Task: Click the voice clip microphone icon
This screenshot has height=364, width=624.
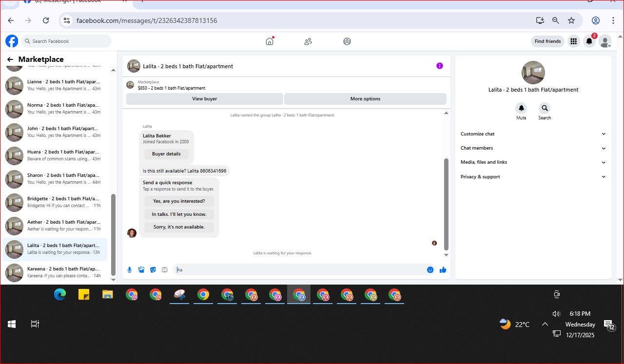Action: 130,269
